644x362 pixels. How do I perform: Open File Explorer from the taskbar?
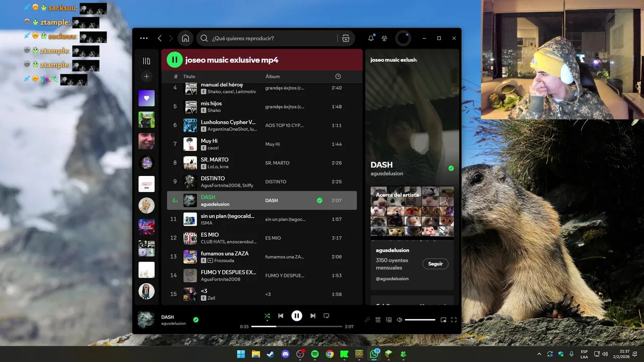click(x=256, y=354)
